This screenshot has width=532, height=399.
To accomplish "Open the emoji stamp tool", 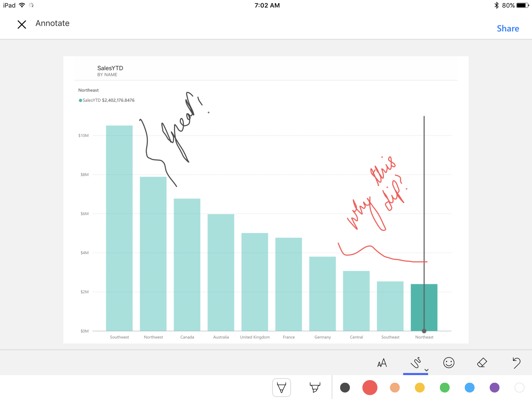I will [x=449, y=363].
